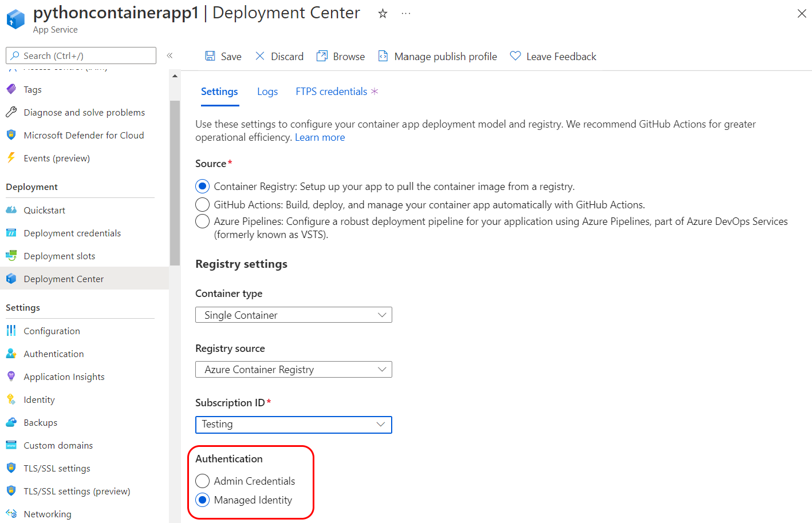Click the Learn more link
Image resolution: width=812 pixels, height=523 pixels.
320,137
